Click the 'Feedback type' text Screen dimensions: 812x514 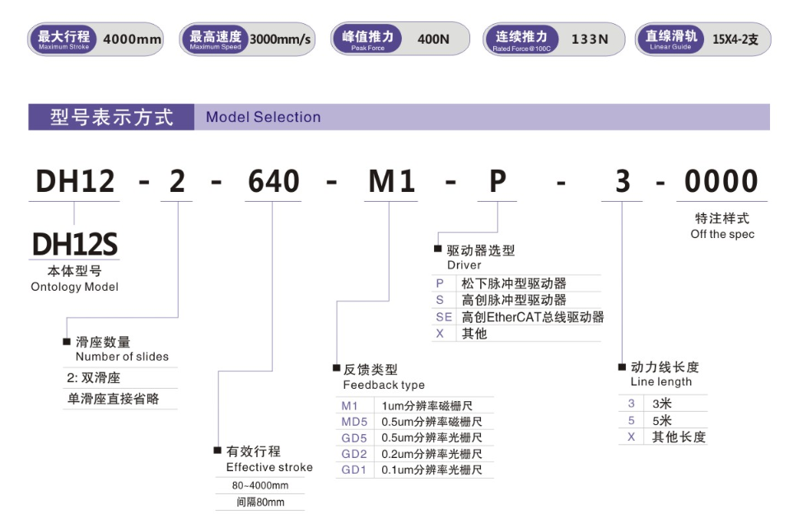coord(384,385)
